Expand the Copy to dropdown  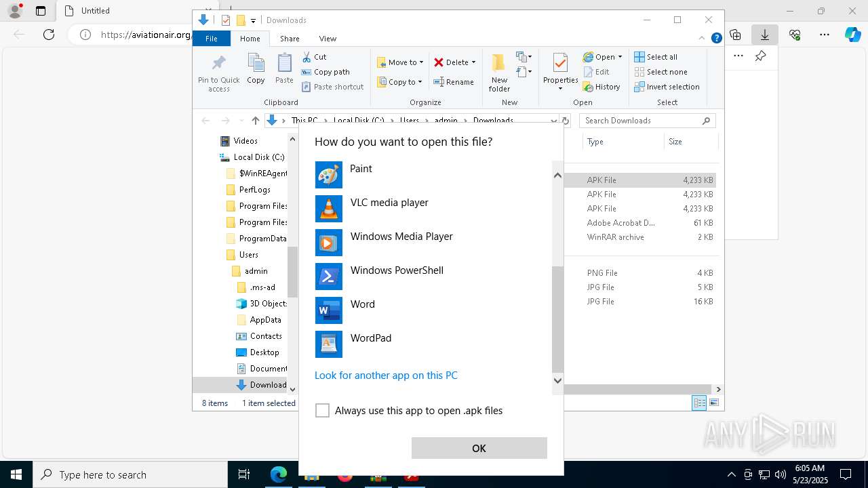pyautogui.click(x=420, y=82)
